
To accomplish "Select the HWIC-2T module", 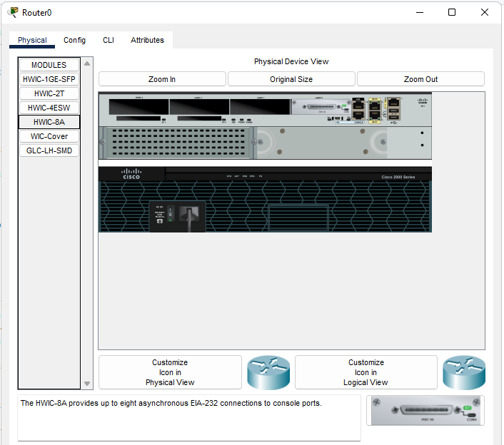I will click(49, 93).
